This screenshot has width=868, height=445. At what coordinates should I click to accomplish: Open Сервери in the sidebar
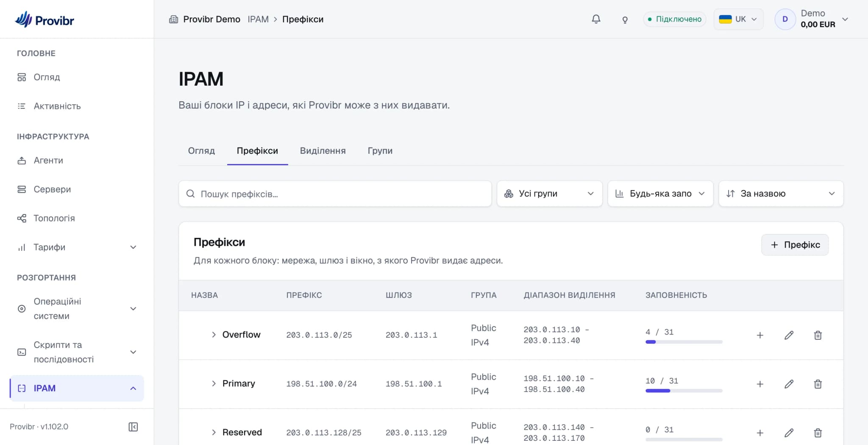[x=77, y=189]
